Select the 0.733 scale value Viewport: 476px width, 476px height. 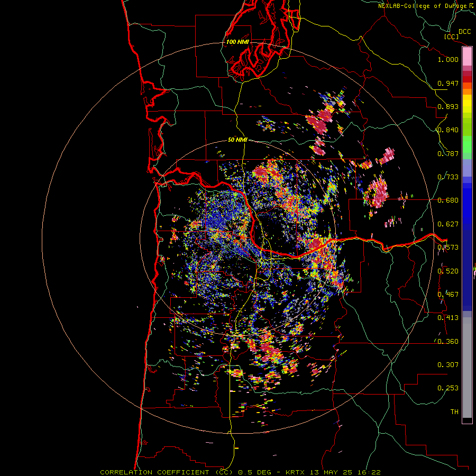pos(448,177)
